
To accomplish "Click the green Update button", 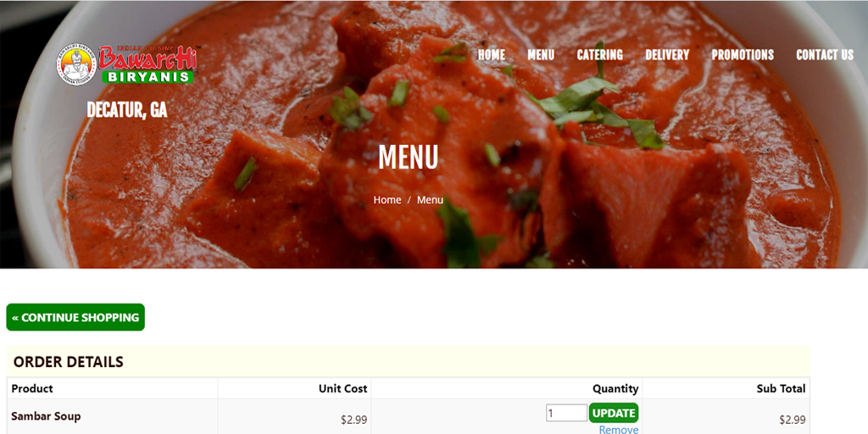I will click(614, 413).
